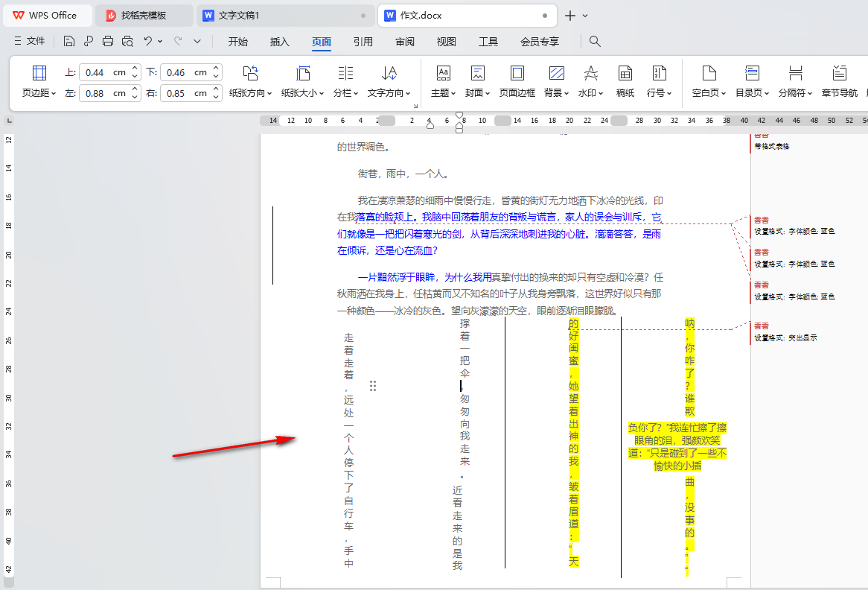Expand the 纸张方向 dropdown

[x=269, y=94]
